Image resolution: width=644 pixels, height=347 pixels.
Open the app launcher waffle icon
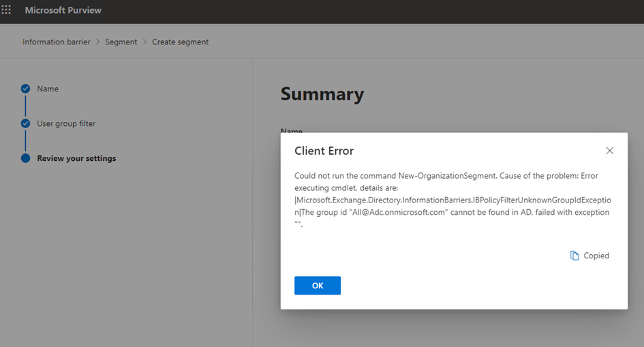click(7, 11)
